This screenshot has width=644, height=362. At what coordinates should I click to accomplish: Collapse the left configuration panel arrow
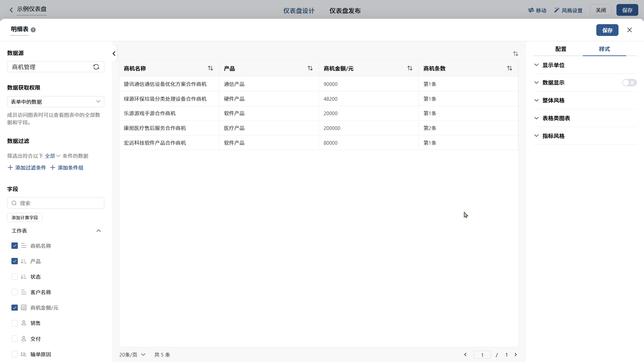pos(114,54)
